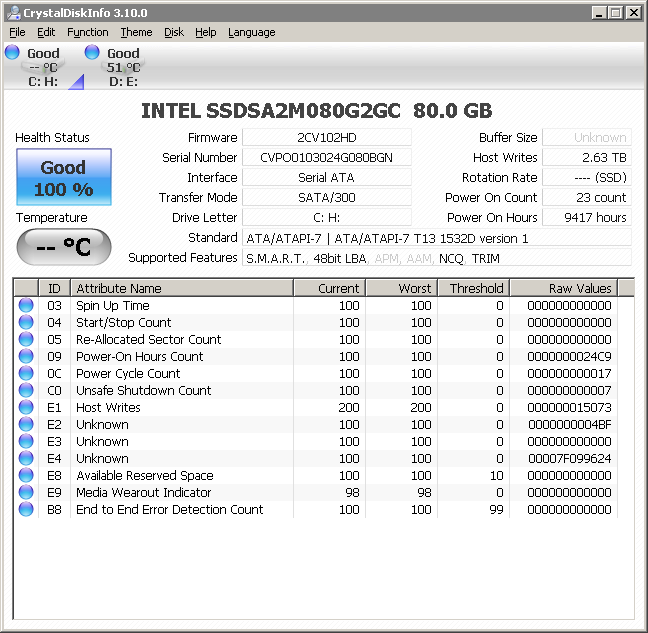Open the Theme menu
Image resolution: width=648 pixels, height=633 pixels.
pos(136,32)
